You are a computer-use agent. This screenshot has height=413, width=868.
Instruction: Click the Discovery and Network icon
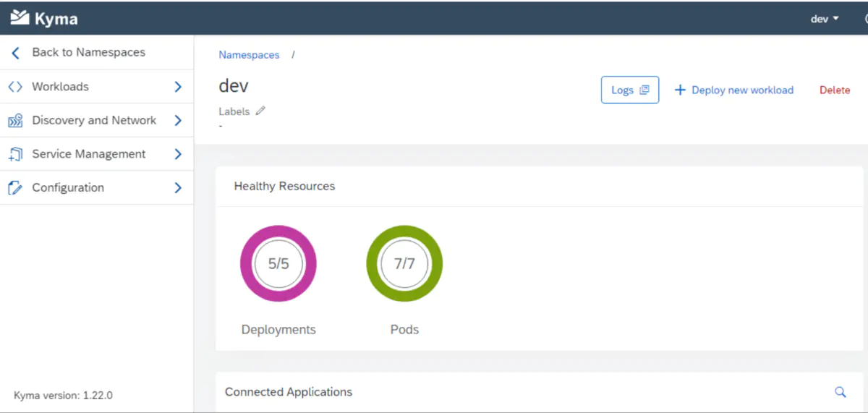pyautogui.click(x=15, y=121)
